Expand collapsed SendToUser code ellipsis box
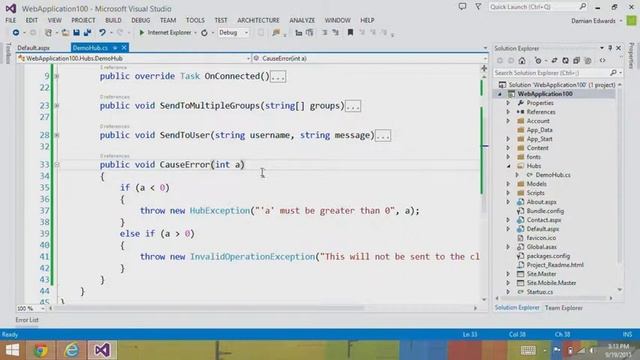640x360 pixels. (383, 136)
